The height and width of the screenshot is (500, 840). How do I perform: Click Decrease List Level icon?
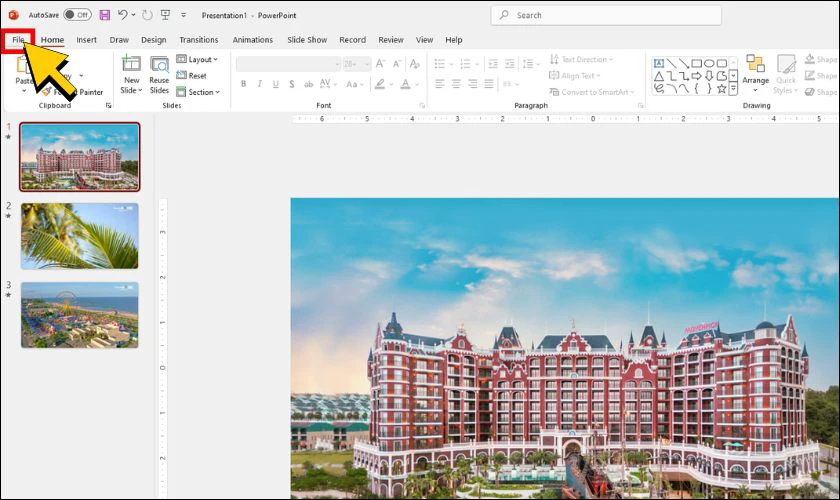click(x=493, y=64)
